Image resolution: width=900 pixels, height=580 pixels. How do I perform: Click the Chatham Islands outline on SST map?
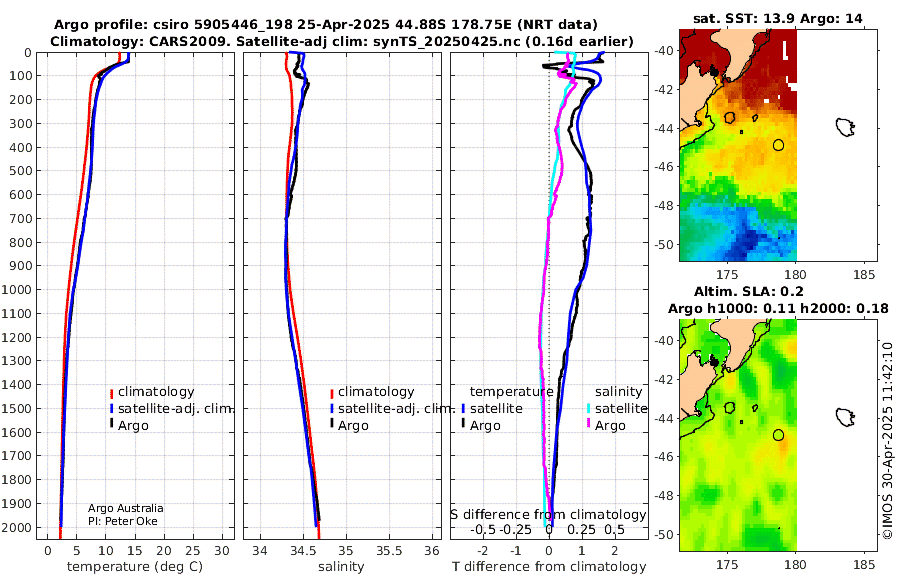(x=845, y=127)
